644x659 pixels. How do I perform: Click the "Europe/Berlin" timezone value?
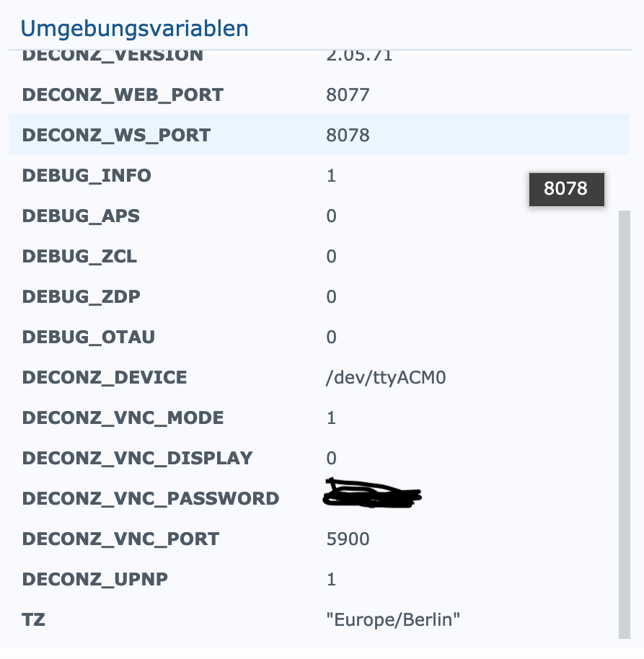click(393, 619)
